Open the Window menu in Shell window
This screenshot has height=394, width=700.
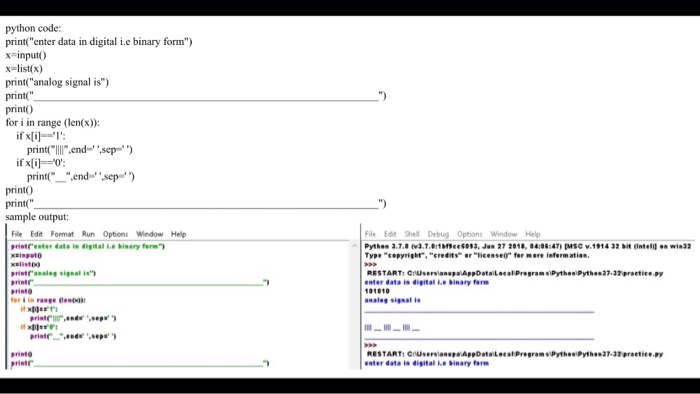tap(504, 234)
